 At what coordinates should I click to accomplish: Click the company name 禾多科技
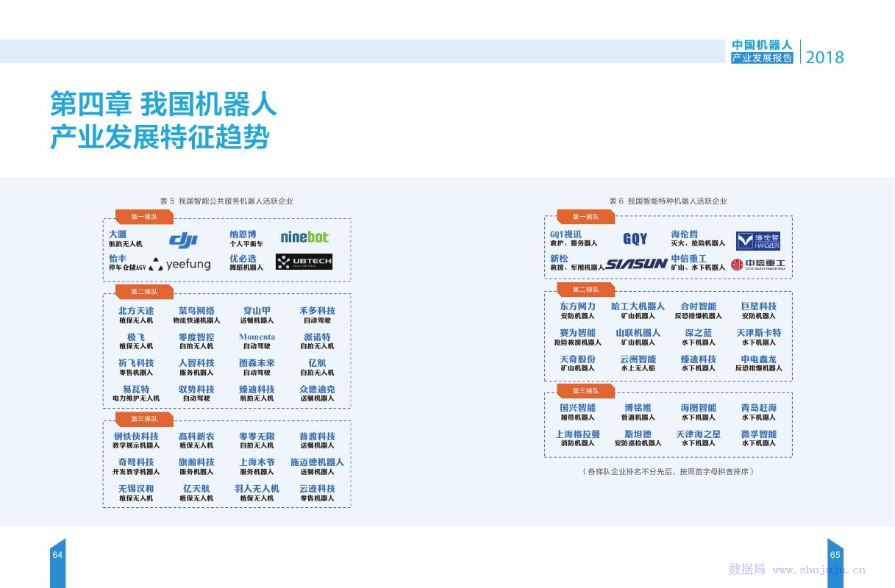(317, 311)
